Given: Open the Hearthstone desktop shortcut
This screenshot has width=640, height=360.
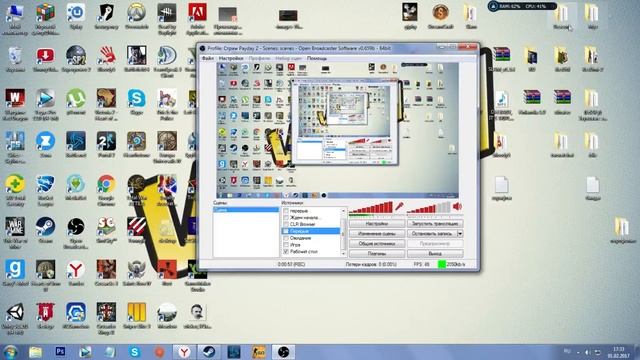Looking at the screenshot, I should tap(136, 145).
